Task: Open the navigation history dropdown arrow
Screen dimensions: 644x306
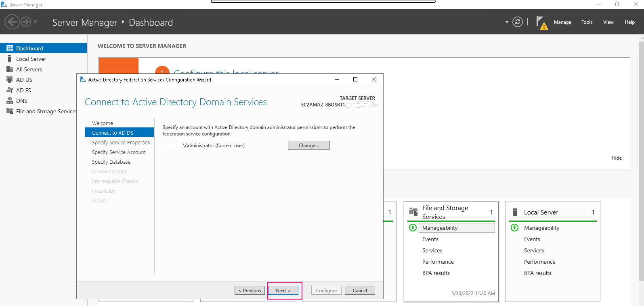Action: coord(36,22)
